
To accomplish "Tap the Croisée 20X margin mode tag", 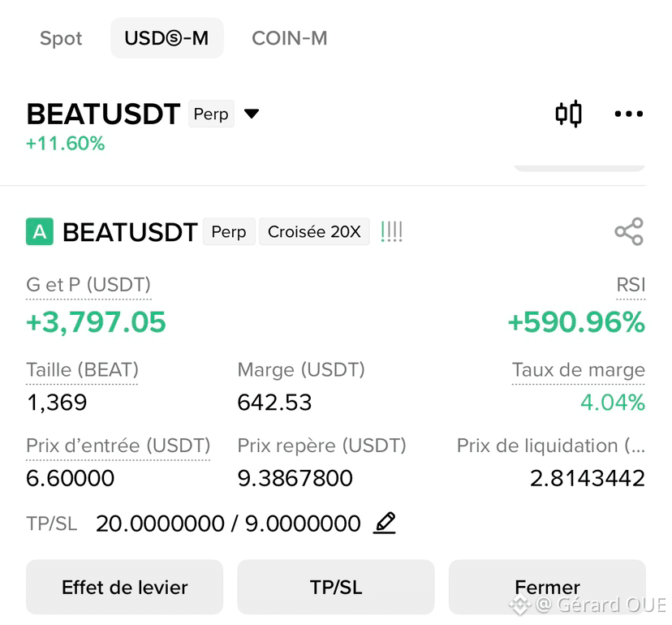I will pos(314,231).
